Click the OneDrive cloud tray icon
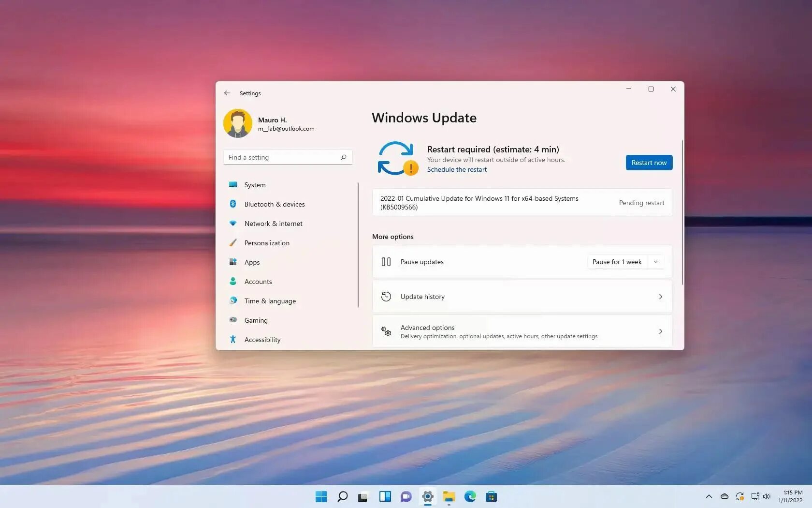The height and width of the screenshot is (508, 812). [725, 496]
